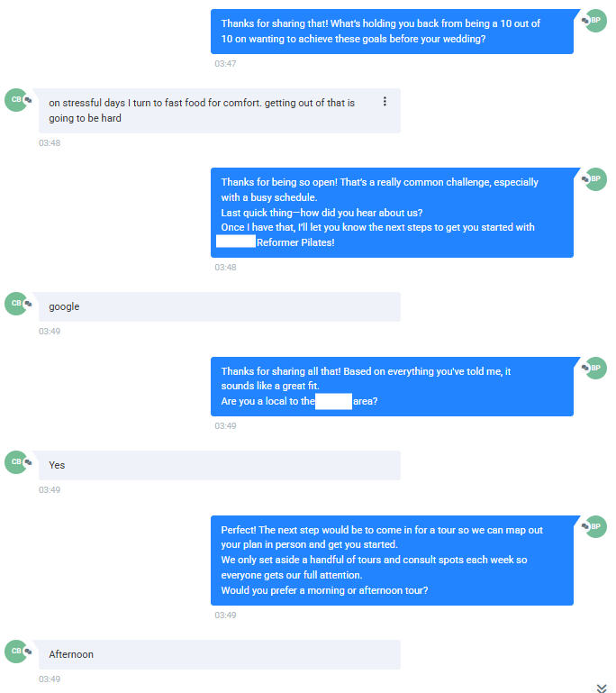Select BP avatar beside "Are you a local" message

(595, 369)
